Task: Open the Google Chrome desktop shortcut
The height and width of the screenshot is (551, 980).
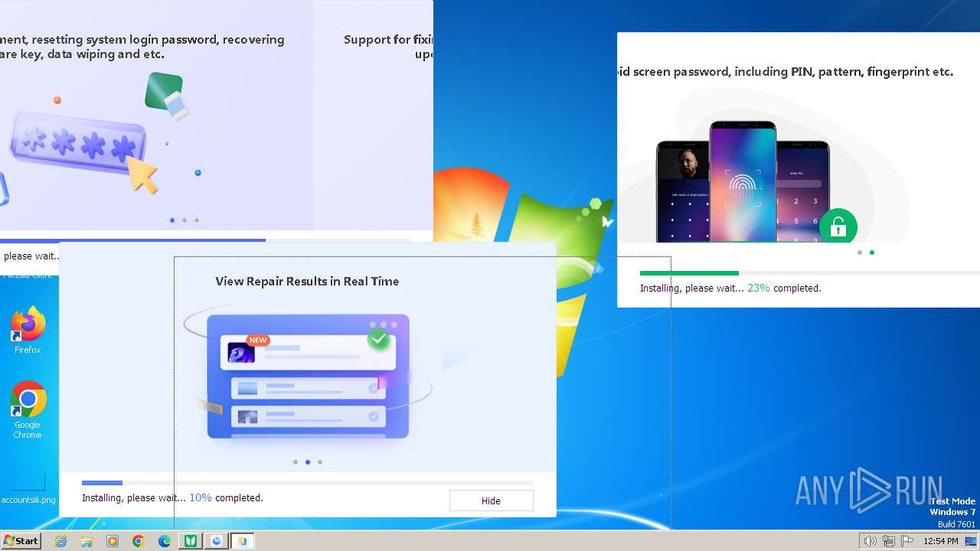Action: [28, 410]
